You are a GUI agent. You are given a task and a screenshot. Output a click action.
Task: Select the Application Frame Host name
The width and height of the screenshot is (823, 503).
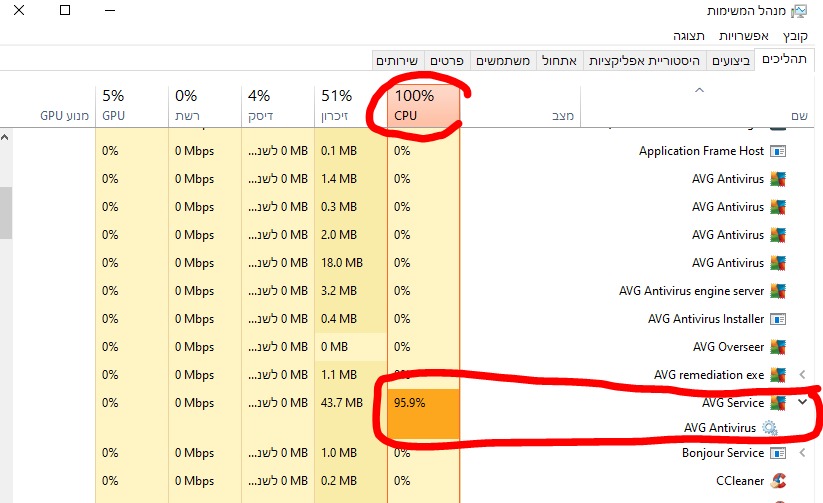pos(701,151)
